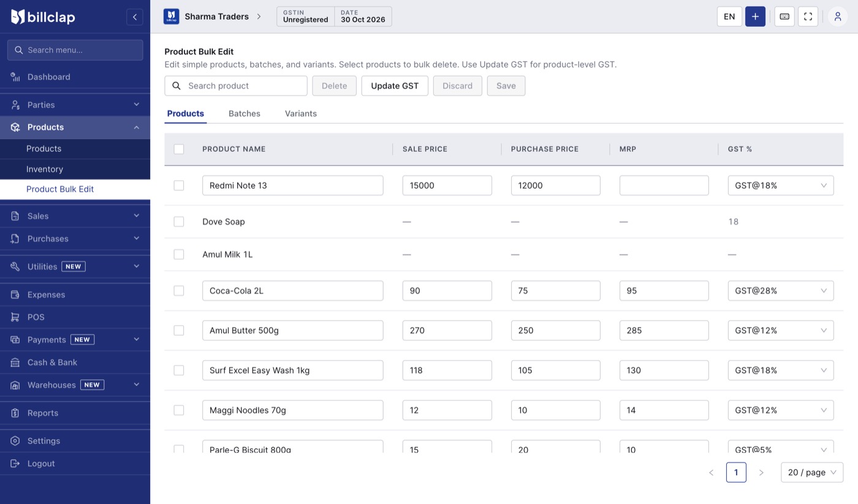Click the blue plus quick-add button

click(x=755, y=17)
